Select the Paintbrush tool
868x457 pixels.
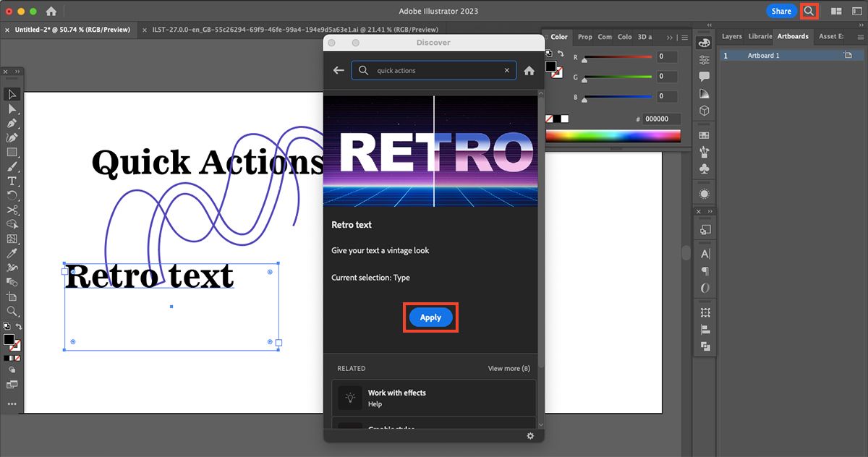pyautogui.click(x=12, y=166)
